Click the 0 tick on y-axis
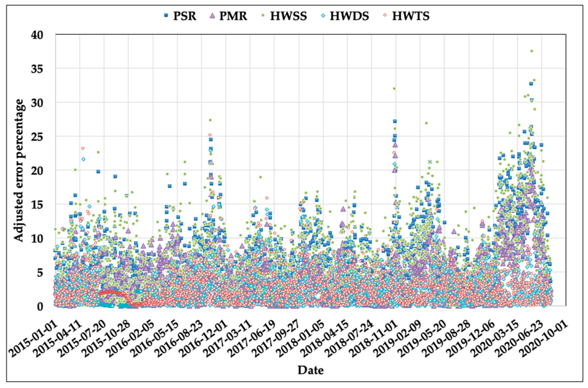Screen dimensions: 588x388 click(40, 306)
